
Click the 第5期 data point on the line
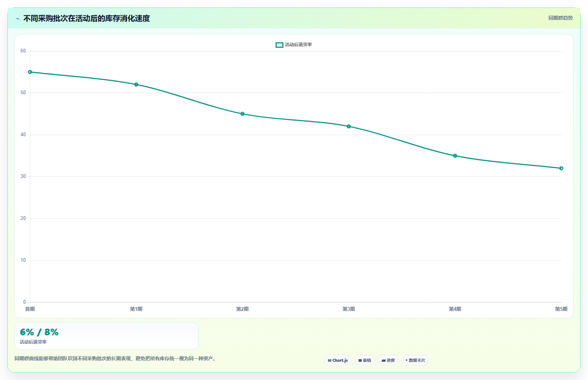coord(561,168)
